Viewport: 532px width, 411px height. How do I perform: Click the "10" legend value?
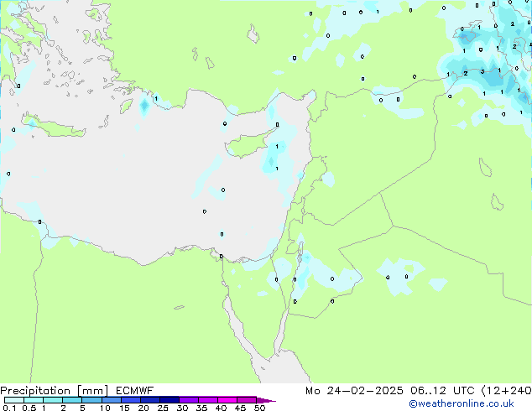click(x=105, y=408)
